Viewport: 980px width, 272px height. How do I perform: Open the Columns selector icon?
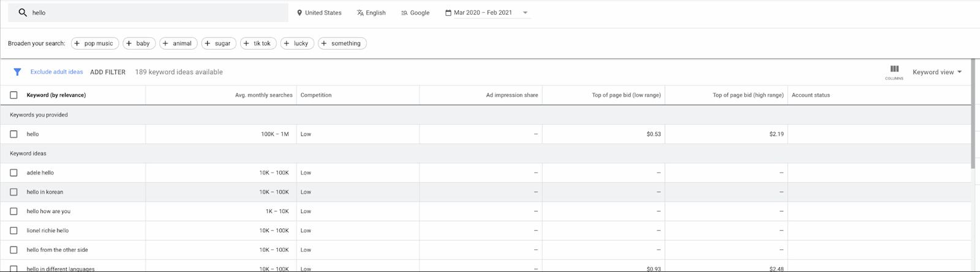tap(894, 72)
